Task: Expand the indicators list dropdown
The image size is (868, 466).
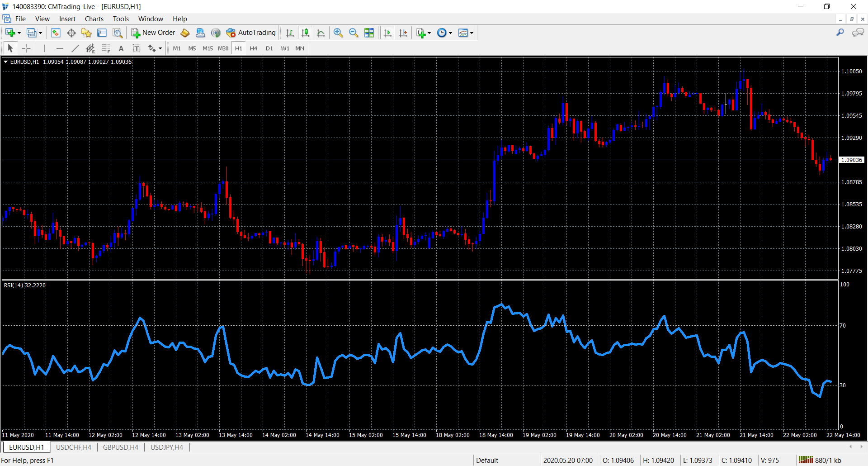Action: click(429, 33)
